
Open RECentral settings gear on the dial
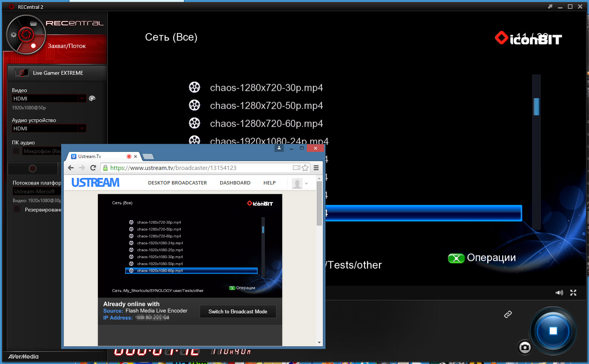tap(14, 35)
